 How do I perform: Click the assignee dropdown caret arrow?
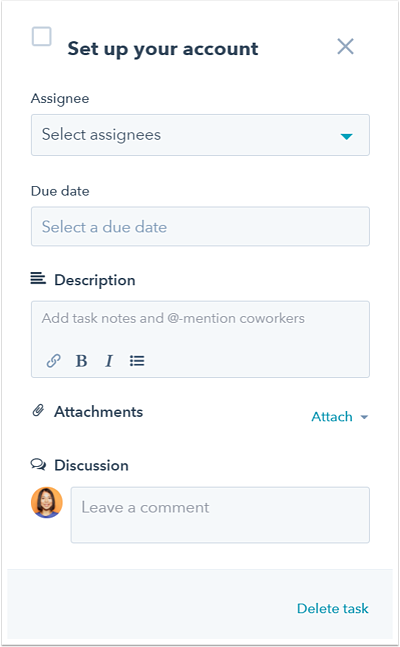coord(346,136)
